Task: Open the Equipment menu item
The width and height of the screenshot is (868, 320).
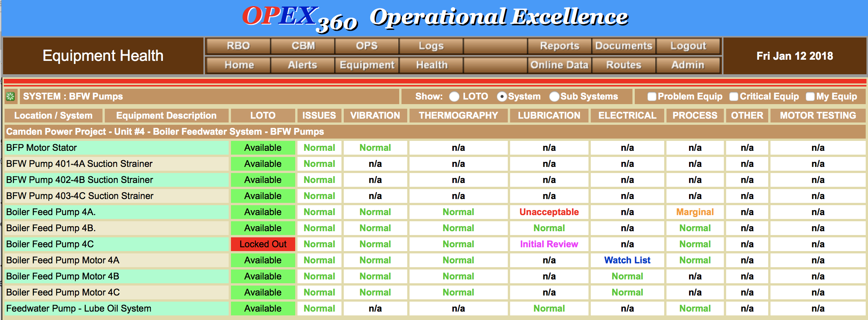Action: 367,65
